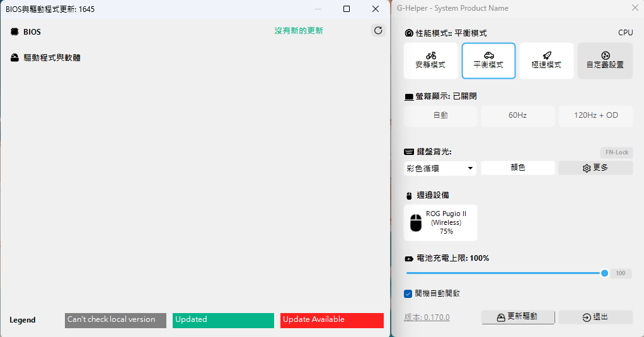Maximize the BIOS updates window
The image size is (644, 337).
(x=347, y=9)
